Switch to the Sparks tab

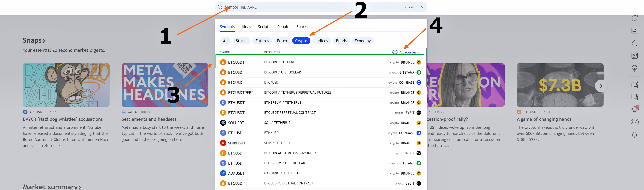(x=302, y=27)
